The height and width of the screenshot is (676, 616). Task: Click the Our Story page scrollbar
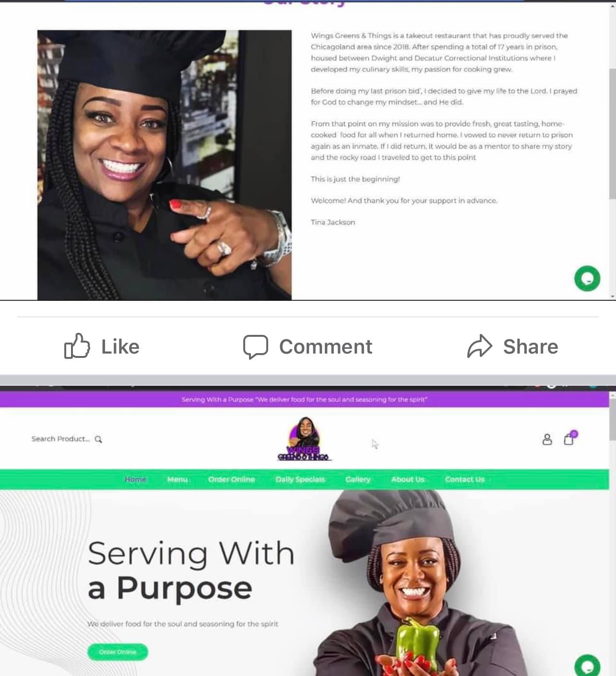click(612, 133)
